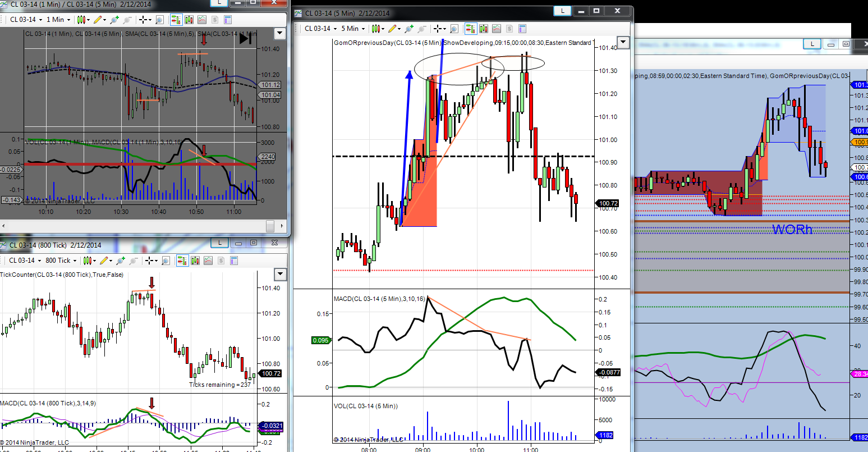This screenshot has height=452, width=868.
Task: Open chart Properties in 800 Tick chart
Action: click(x=235, y=261)
